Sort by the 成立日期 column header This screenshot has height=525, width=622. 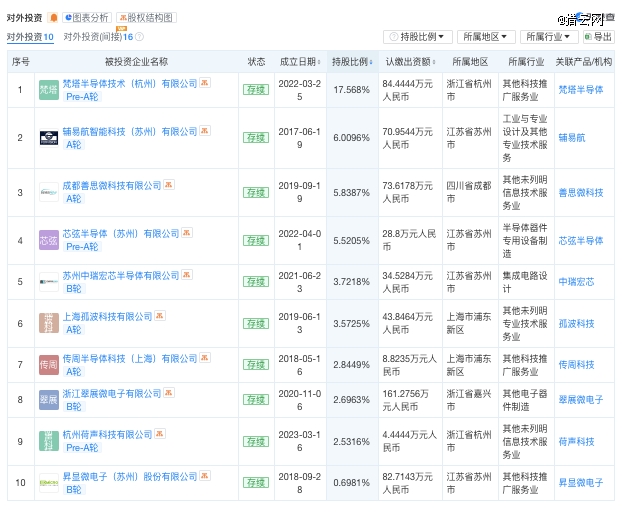pos(300,62)
